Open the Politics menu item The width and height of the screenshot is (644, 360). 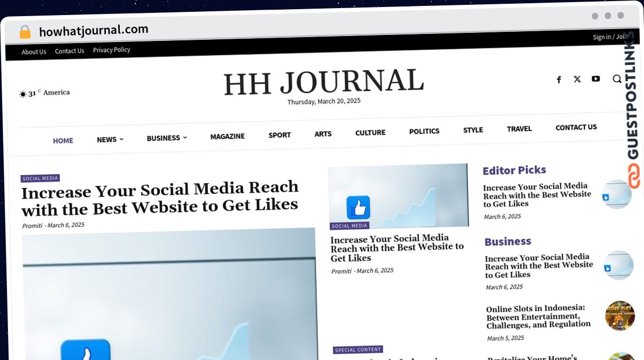coord(424,131)
